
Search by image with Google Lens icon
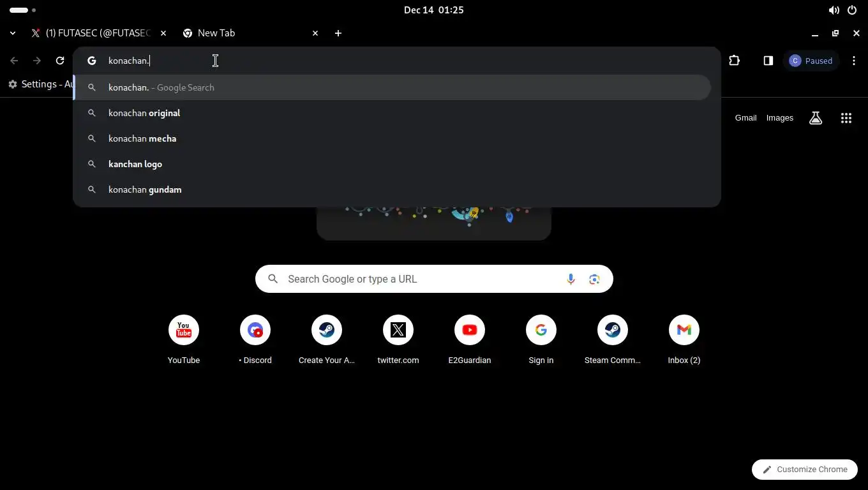coord(594,279)
